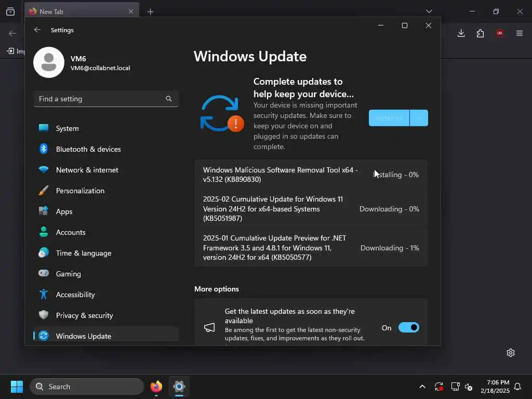Click the Apps icon in sidebar
532x399 pixels.
click(x=44, y=211)
